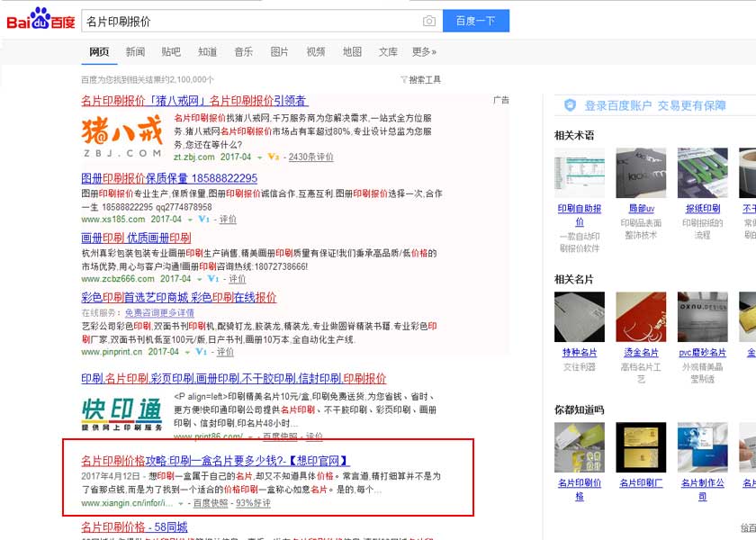Viewport: 756px width, 540px height.
Task: Switch to the 视频 tab
Action: tap(316, 51)
